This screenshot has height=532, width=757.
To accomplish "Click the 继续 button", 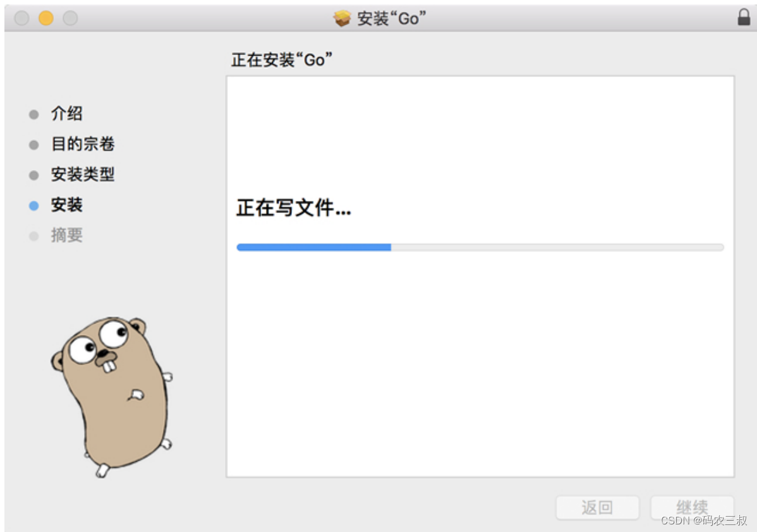I will 692,507.
